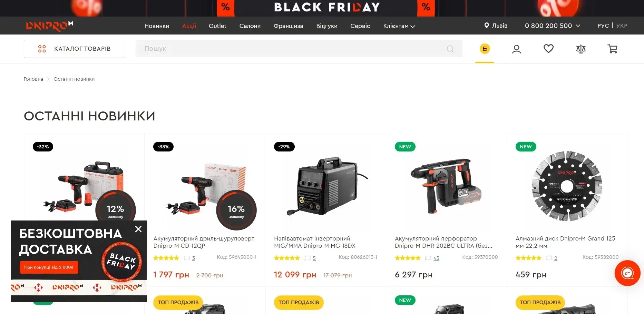The width and height of the screenshot is (644, 314).
Task: Open the city selector Львів
Action: [496, 26]
